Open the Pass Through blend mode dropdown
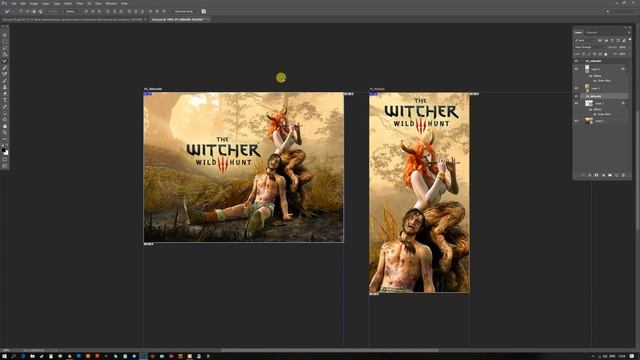The image size is (640, 360). [589, 47]
